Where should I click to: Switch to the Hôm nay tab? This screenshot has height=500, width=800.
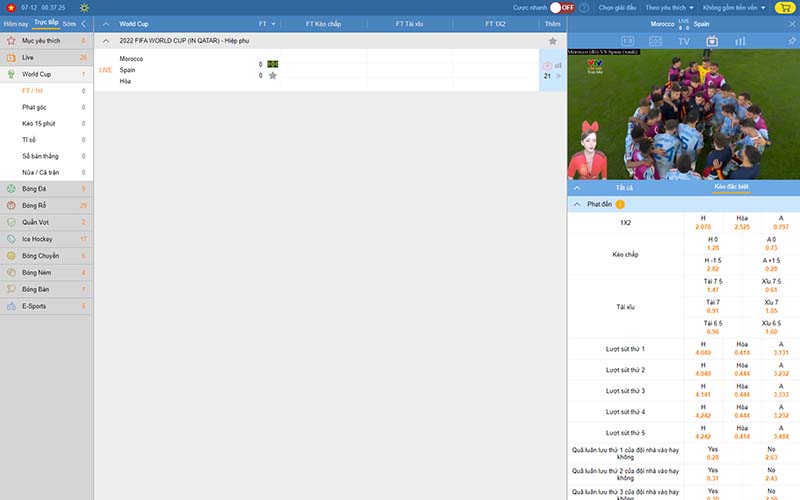click(x=16, y=24)
